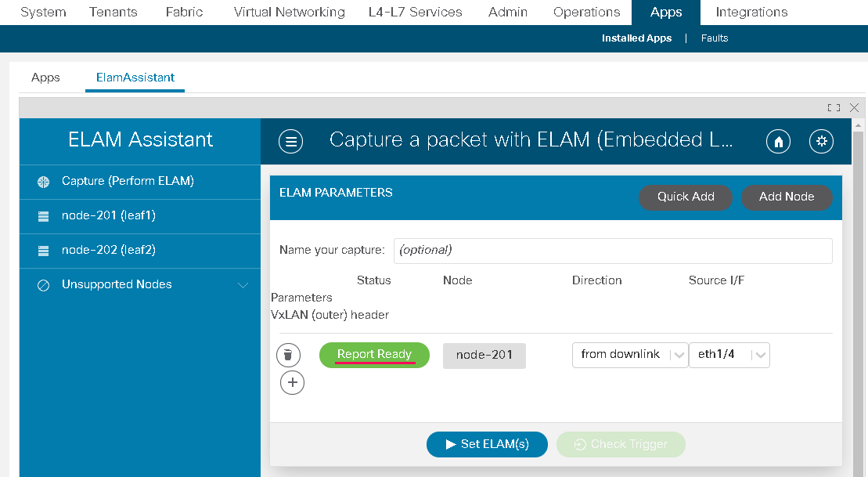Click the Quick Add button
The width and height of the screenshot is (868, 477).
point(686,197)
